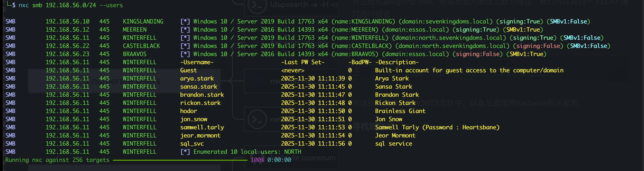Select the username samwell.tarly
644x171 pixels.
tap(202, 127)
